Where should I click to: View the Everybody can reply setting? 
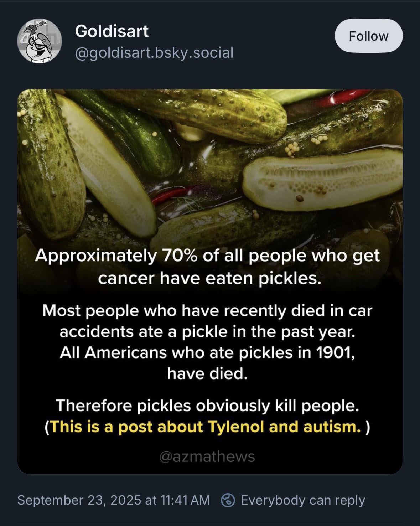click(x=303, y=500)
